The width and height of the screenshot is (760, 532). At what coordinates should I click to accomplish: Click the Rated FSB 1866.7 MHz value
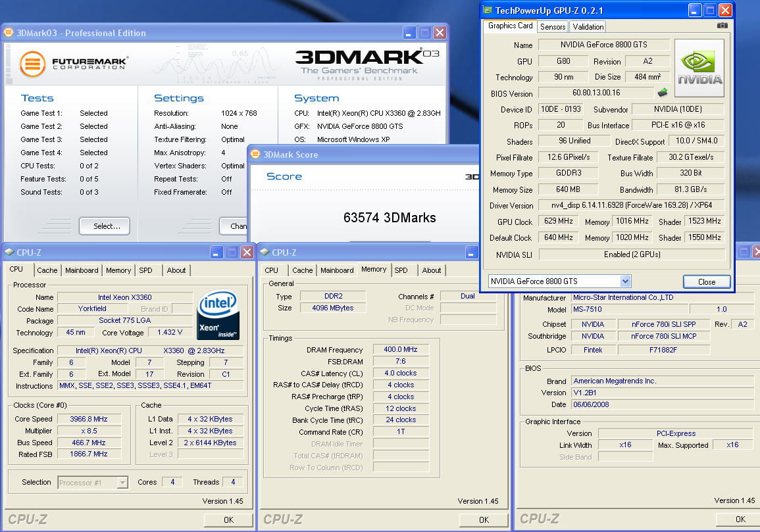89,454
